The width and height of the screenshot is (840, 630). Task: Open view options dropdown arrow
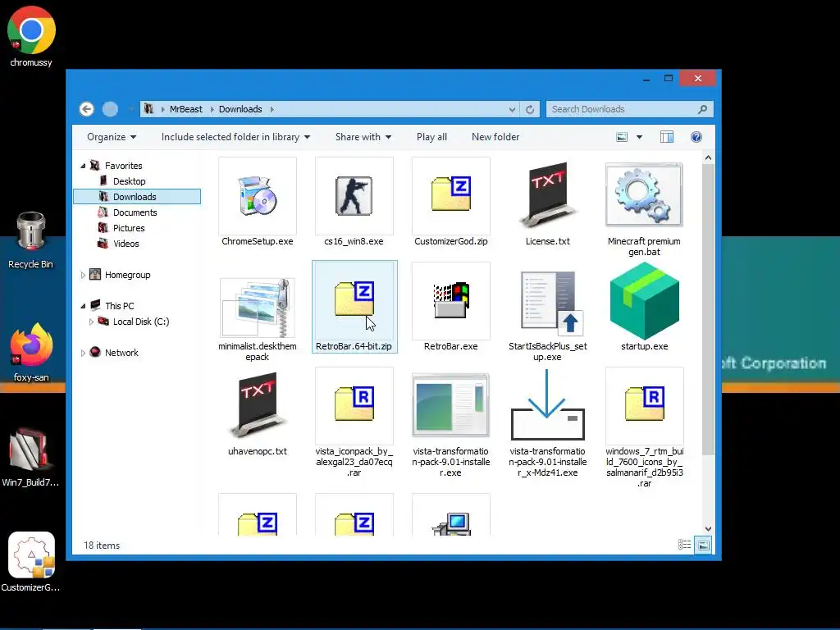click(639, 137)
